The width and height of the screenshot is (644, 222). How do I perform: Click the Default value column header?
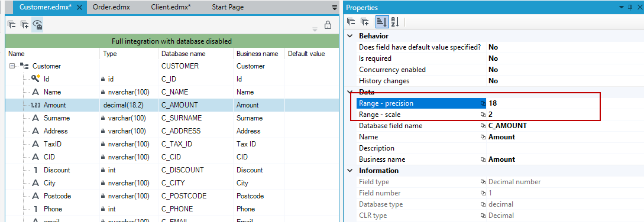tap(312, 54)
